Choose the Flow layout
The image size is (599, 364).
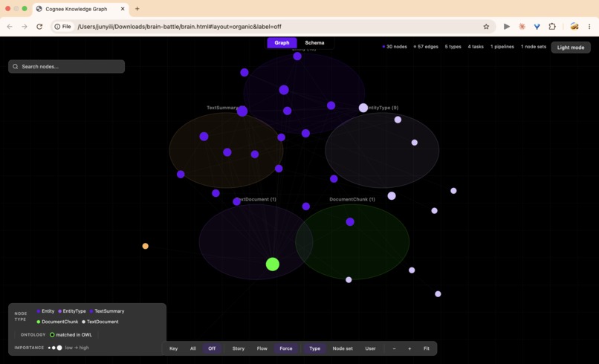(262, 348)
